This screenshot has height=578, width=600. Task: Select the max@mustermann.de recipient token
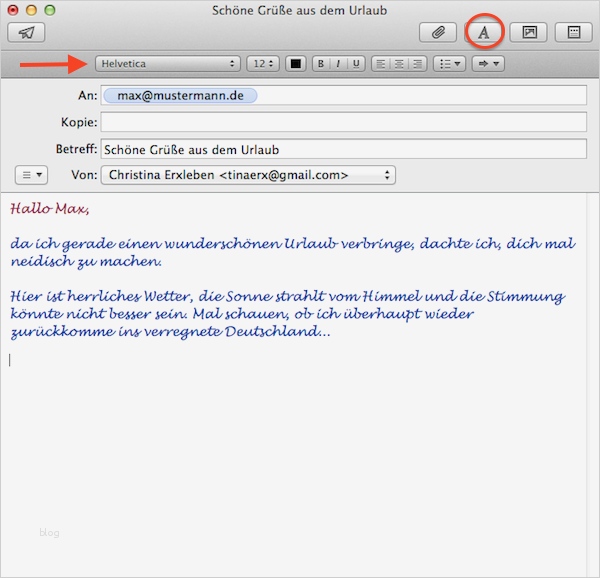coord(180,96)
